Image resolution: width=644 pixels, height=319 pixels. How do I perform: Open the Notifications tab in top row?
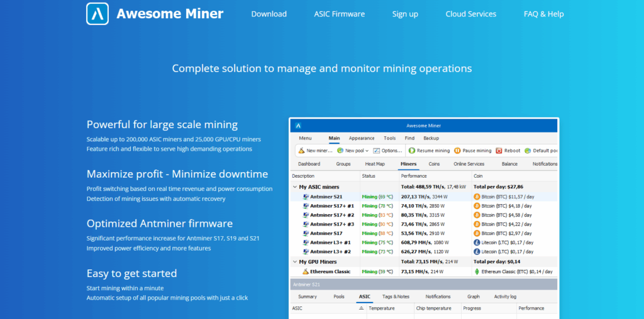coord(545,164)
